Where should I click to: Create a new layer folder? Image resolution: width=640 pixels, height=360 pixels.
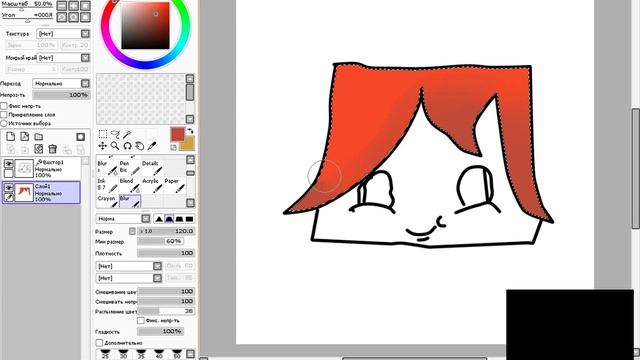(38, 137)
